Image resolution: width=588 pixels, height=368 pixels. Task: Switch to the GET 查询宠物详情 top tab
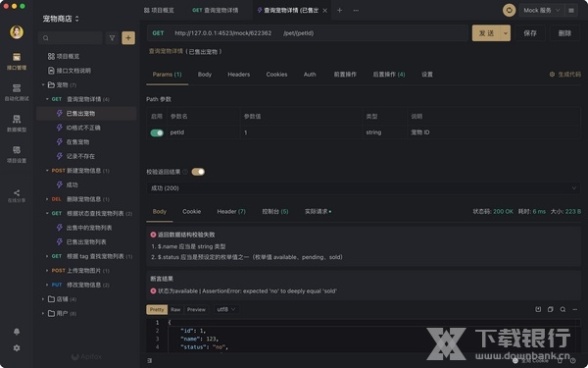(216, 10)
